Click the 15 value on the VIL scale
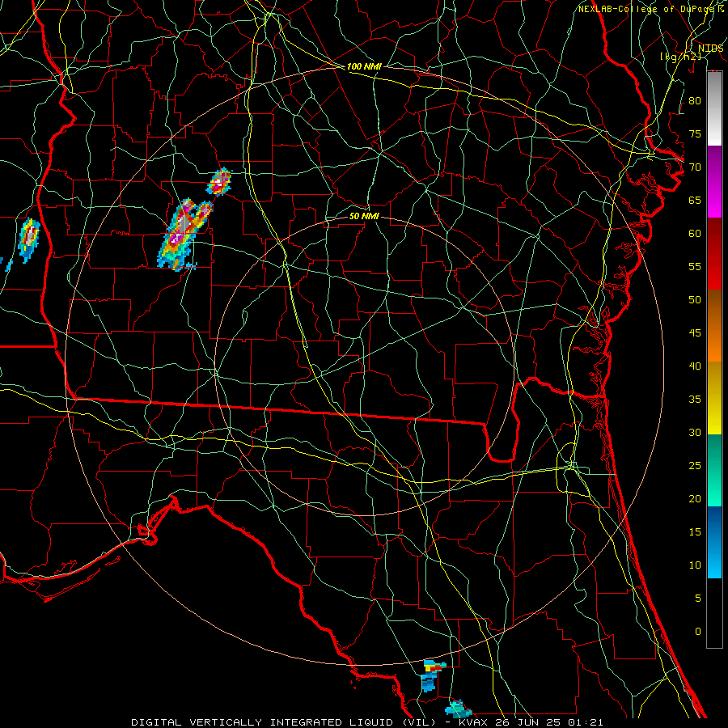728x728 pixels. 695,532
